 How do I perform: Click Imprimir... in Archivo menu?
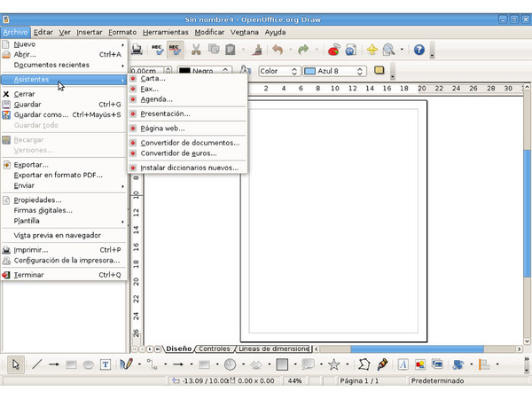pyautogui.click(x=64, y=250)
